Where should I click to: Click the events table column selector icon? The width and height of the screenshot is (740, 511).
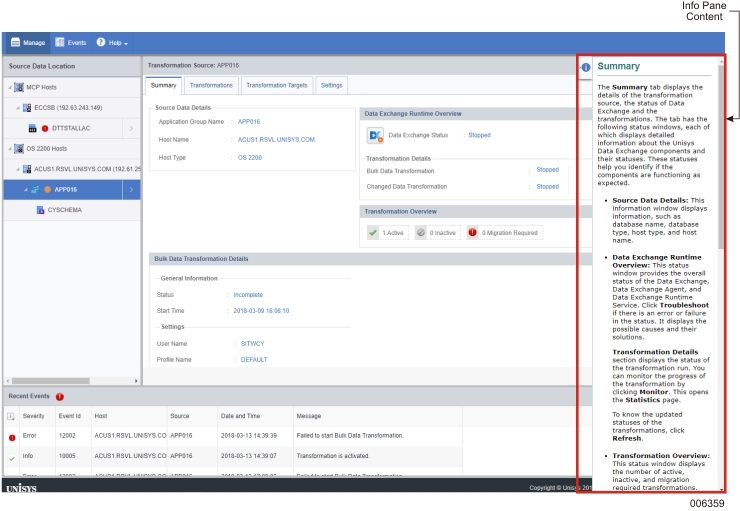coord(11,416)
